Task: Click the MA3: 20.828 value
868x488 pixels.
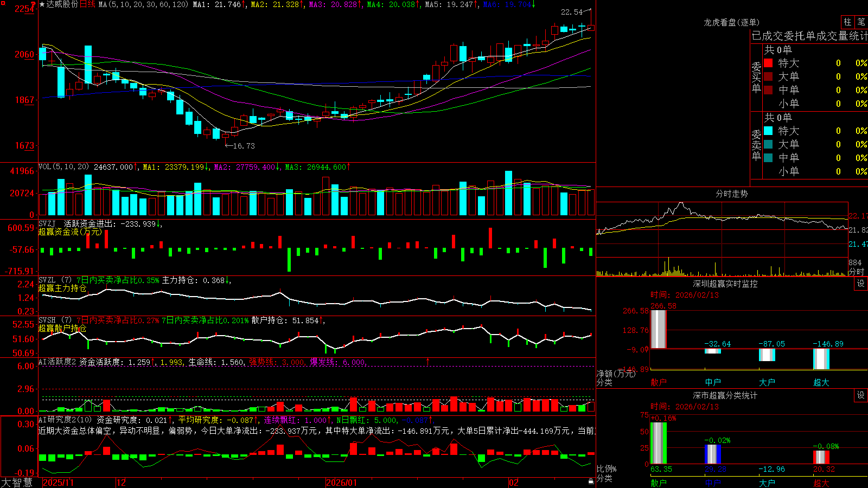Action: tap(333, 4)
